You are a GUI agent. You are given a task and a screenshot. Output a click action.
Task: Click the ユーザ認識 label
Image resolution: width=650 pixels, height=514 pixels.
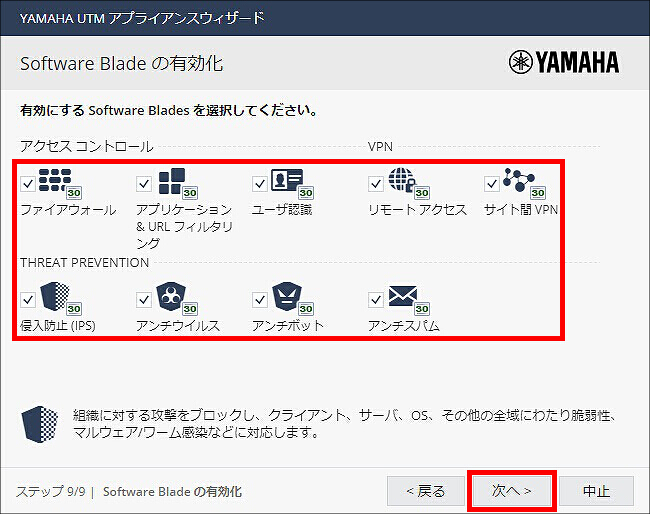282,210
